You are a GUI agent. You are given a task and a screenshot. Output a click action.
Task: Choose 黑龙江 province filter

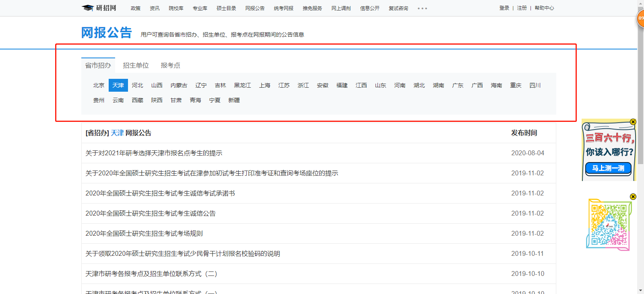click(242, 85)
